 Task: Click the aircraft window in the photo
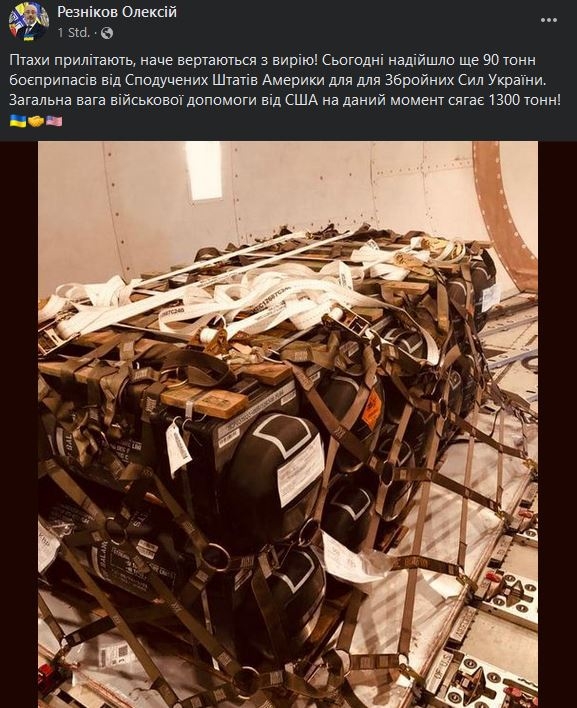(204, 171)
